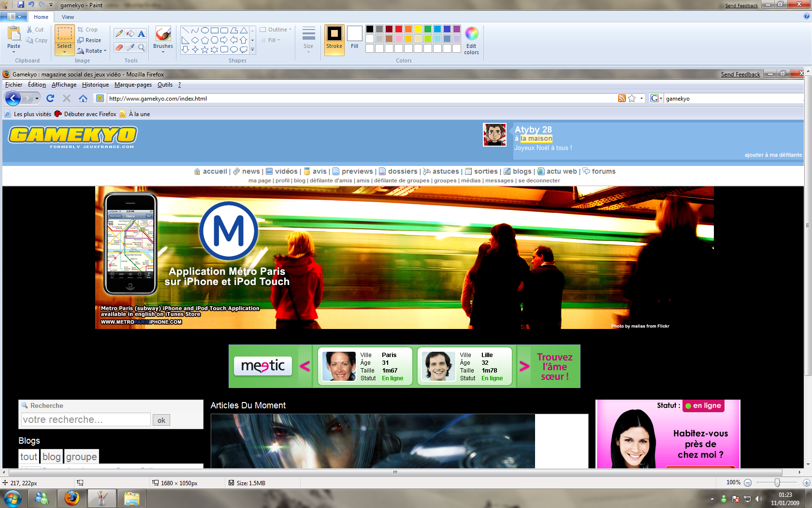Viewport: 812px width, 508px height.
Task: Choose the Cloud callout shape
Action: pos(243,49)
